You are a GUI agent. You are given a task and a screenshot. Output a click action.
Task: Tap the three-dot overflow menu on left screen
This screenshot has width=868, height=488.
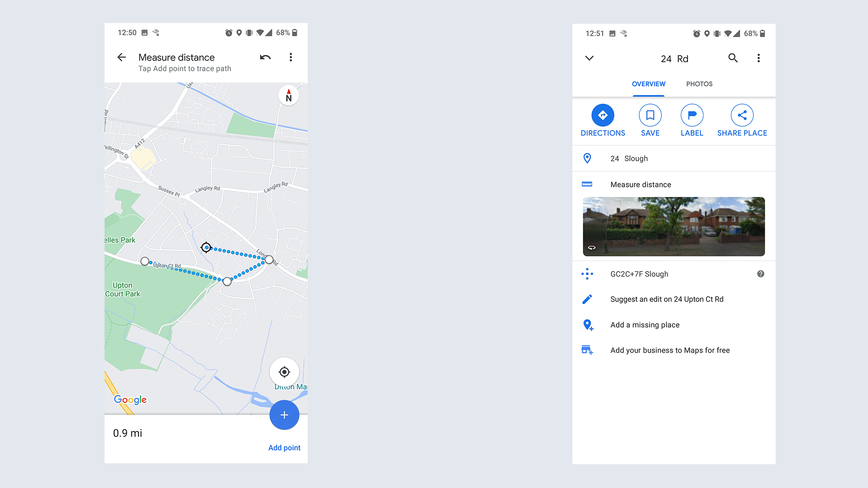pos(291,57)
